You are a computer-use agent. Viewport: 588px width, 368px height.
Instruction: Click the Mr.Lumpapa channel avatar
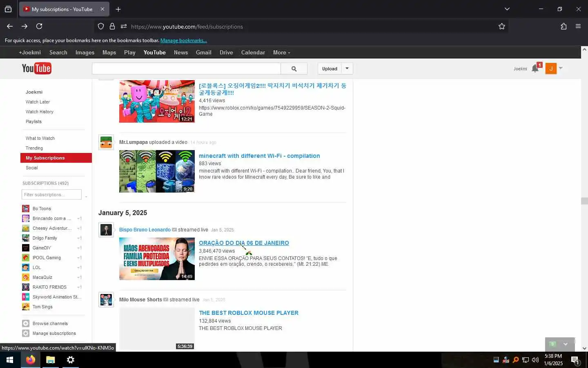(x=106, y=142)
